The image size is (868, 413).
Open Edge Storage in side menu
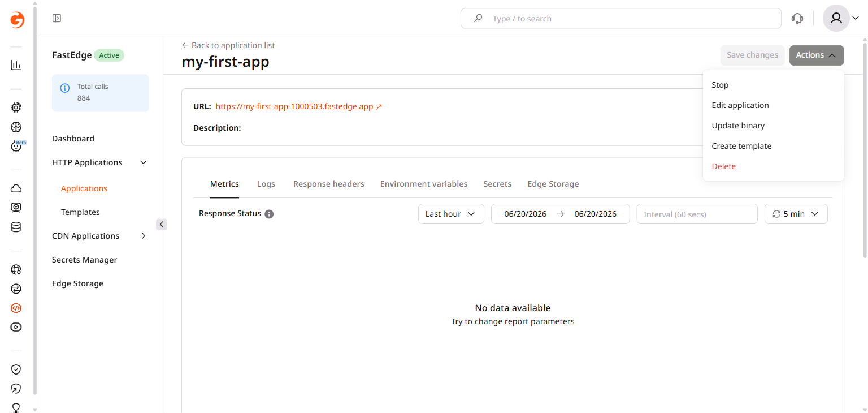(77, 283)
